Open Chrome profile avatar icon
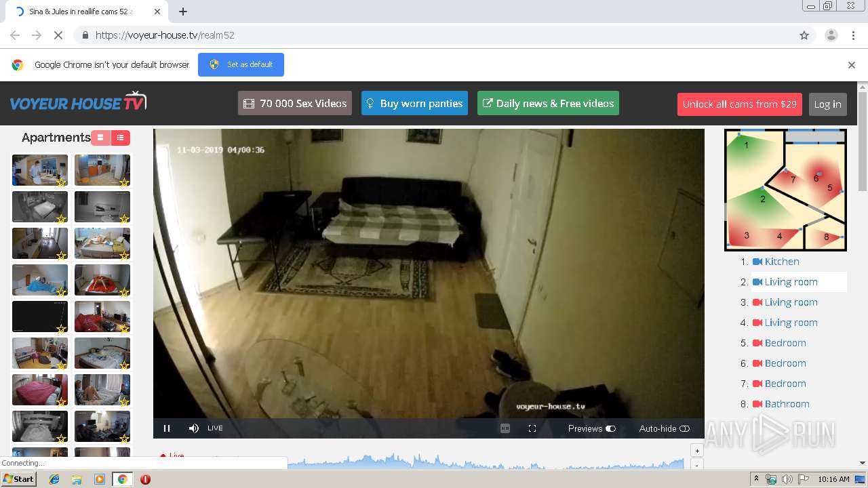868x488 pixels. click(831, 35)
